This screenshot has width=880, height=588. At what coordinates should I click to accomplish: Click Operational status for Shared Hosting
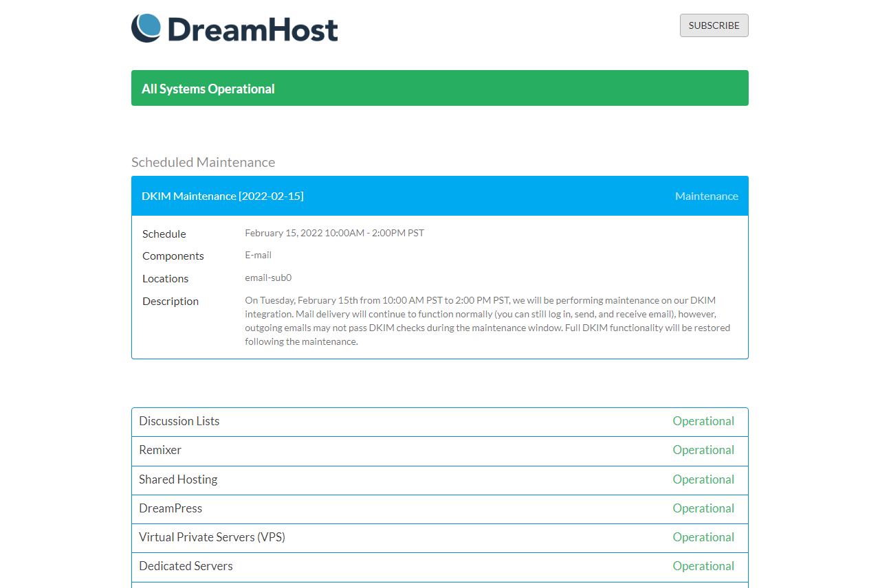pos(703,479)
